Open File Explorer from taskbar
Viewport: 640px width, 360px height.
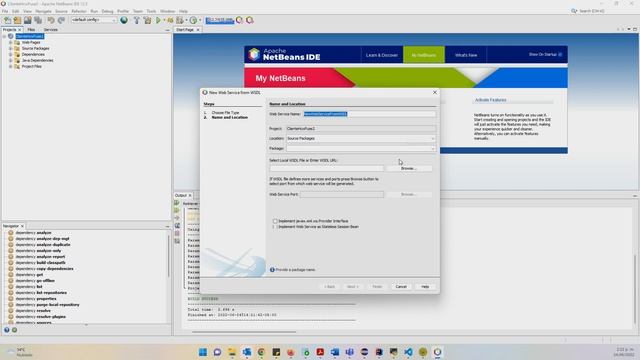[232, 352]
